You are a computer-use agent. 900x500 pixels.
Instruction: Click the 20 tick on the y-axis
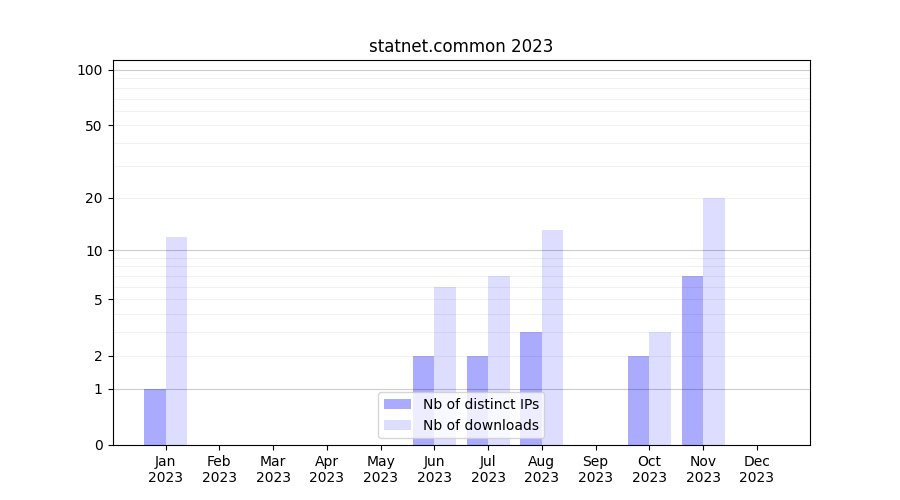[x=94, y=198]
